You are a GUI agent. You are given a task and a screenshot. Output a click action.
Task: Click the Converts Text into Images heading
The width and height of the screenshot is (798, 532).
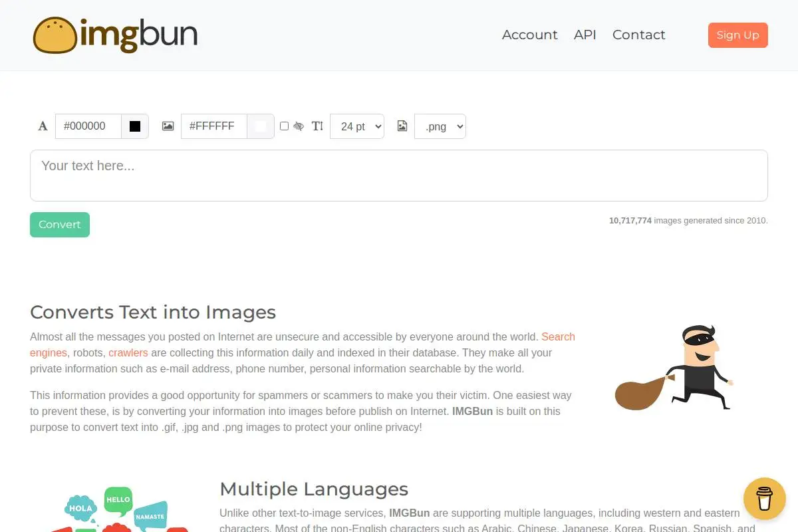[153, 312]
